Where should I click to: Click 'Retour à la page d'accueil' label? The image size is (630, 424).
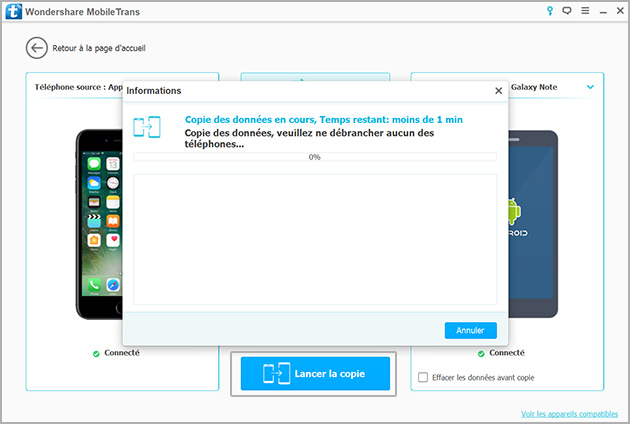(x=99, y=48)
